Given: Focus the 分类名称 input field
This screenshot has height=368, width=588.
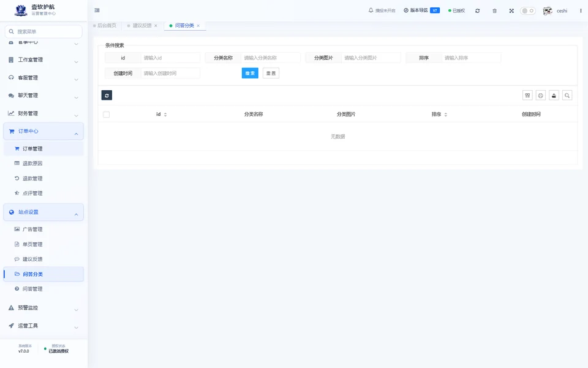Looking at the screenshot, I should 270,58.
